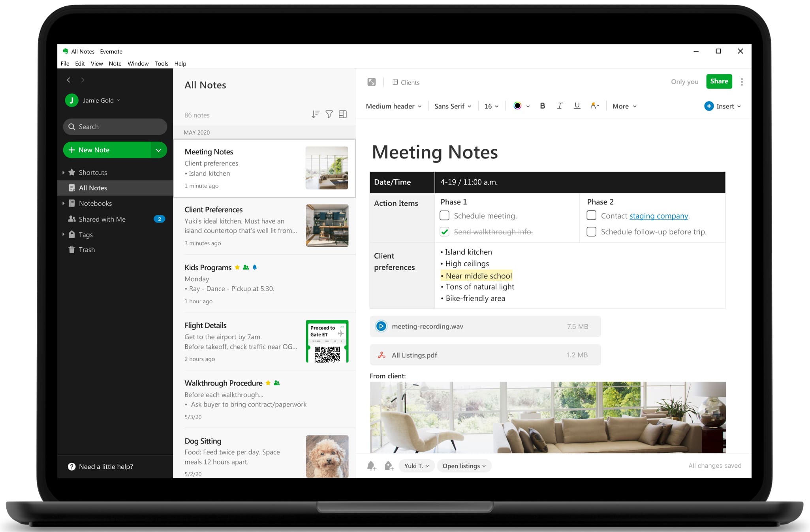Open the Note menu
The height and width of the screenshot is (532, 810).
pos(116,64)
